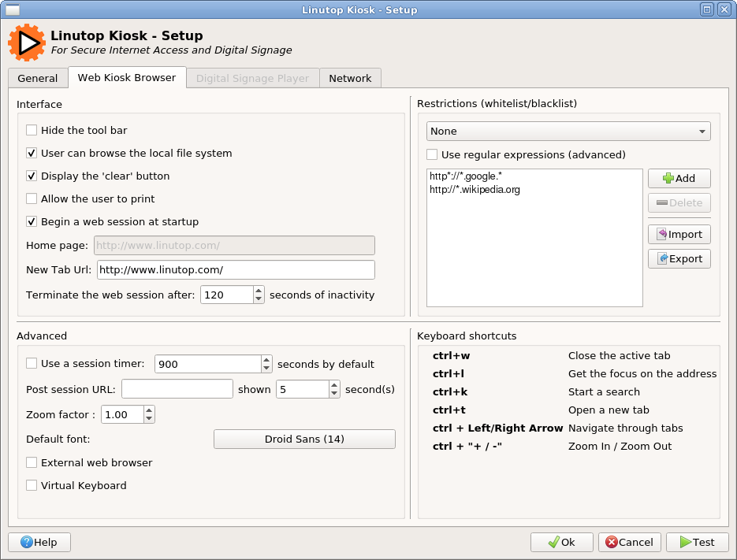
Task: Select the http*://*.google.* list entry
Action: click(465, 176)
